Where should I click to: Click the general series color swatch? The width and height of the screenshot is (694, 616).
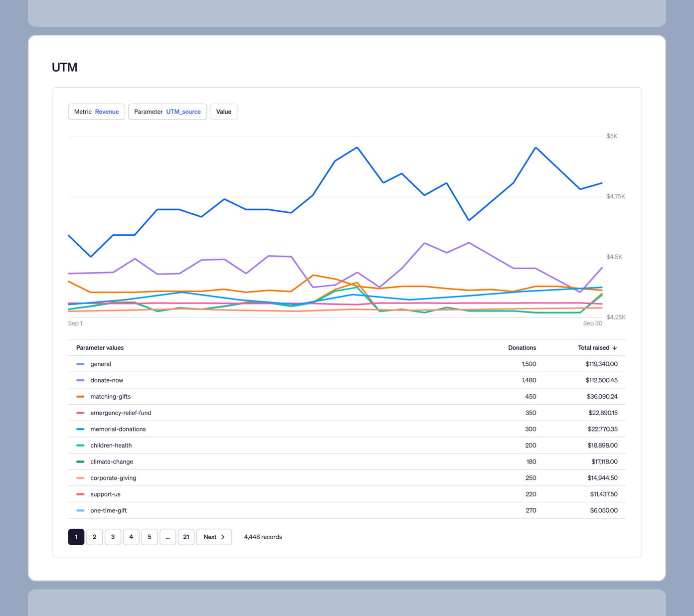click(80, 364)
